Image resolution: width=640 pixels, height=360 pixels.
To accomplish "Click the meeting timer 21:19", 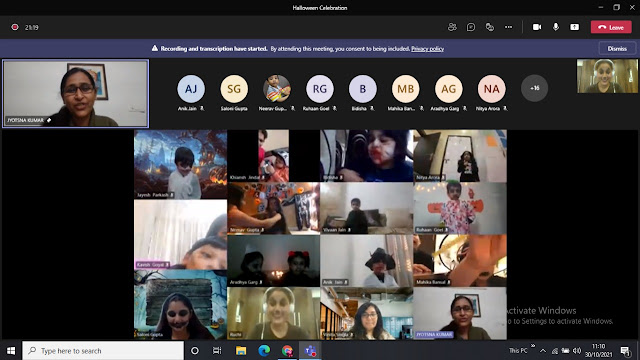I will tap(31, 27).
